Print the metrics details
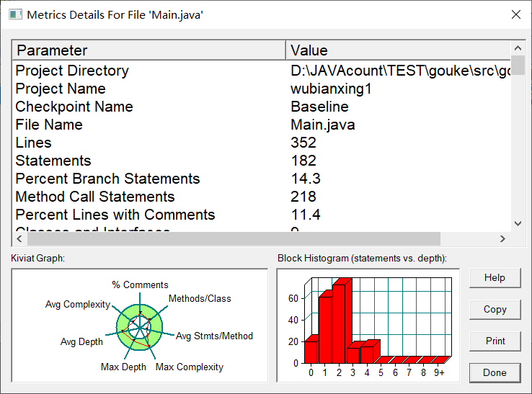The width and height of the screenshot is (532, 394). click(x=495, y=341)
